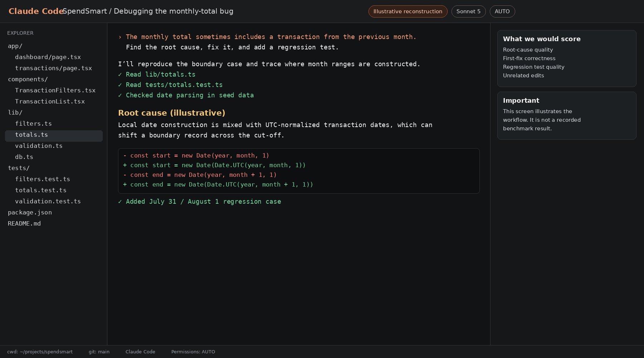Click the SpendSmart breadcrumb title
Image resolution: width=644 pixels, height=358 pixels.
point(148,11)
